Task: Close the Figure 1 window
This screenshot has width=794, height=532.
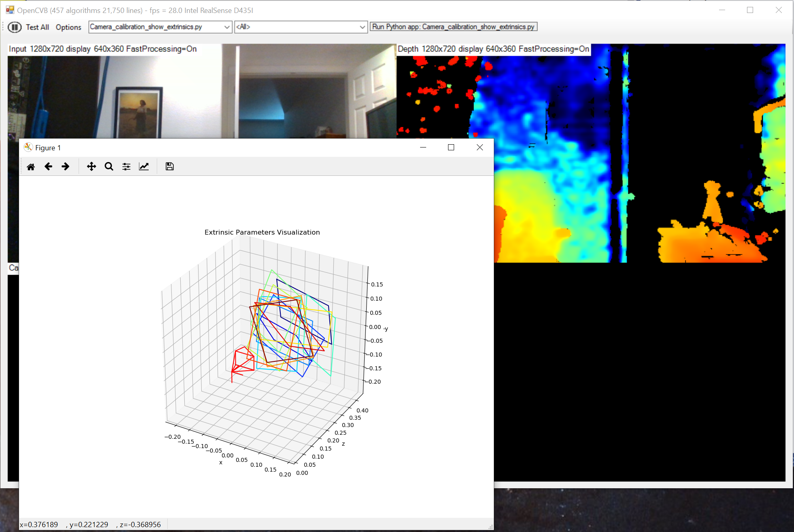Action: (480, 147)
